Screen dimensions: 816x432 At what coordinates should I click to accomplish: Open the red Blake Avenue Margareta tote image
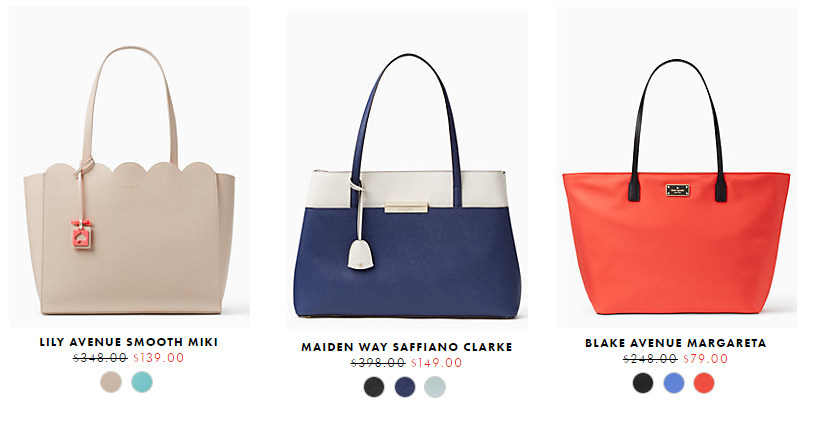[677, 168]
